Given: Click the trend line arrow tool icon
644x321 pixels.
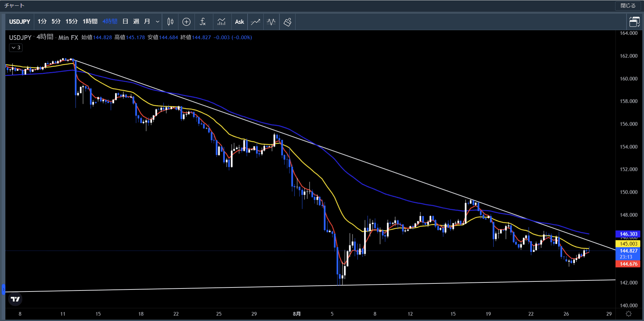Looking at the screenshot, I should (256, 22).
